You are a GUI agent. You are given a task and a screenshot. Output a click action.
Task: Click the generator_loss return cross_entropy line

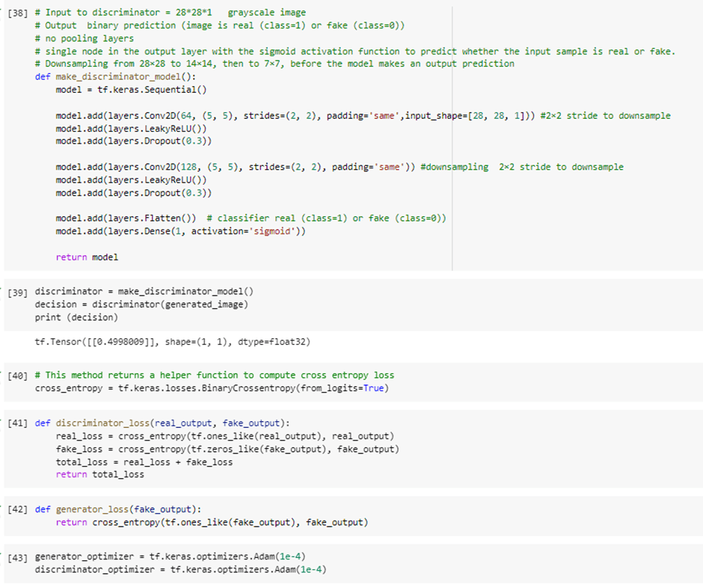[x=212, y=522]
